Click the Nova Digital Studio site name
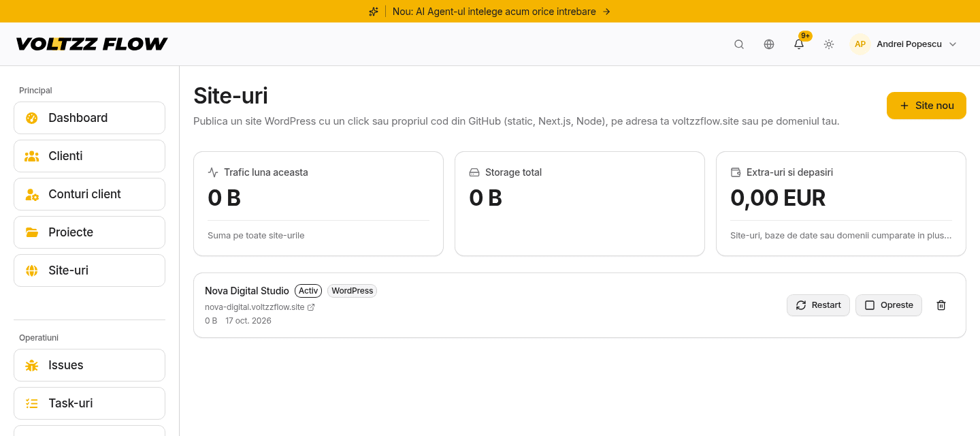Image resolution: width=980 pixels, height=436 pixels. click(247, 291)
